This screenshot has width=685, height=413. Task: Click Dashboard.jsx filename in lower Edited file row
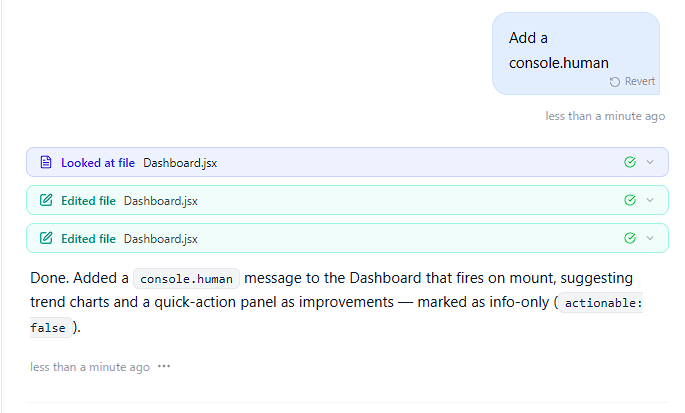coord(160,239)
